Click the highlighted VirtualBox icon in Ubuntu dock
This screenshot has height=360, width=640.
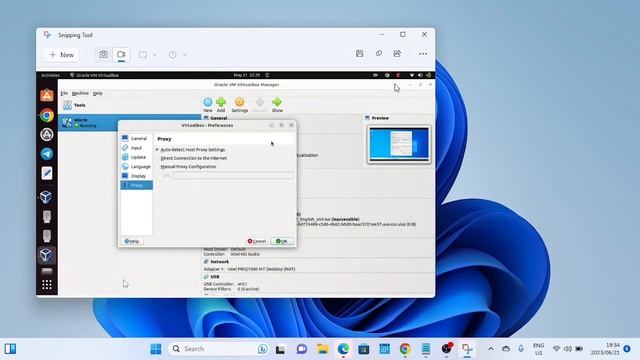46,255
